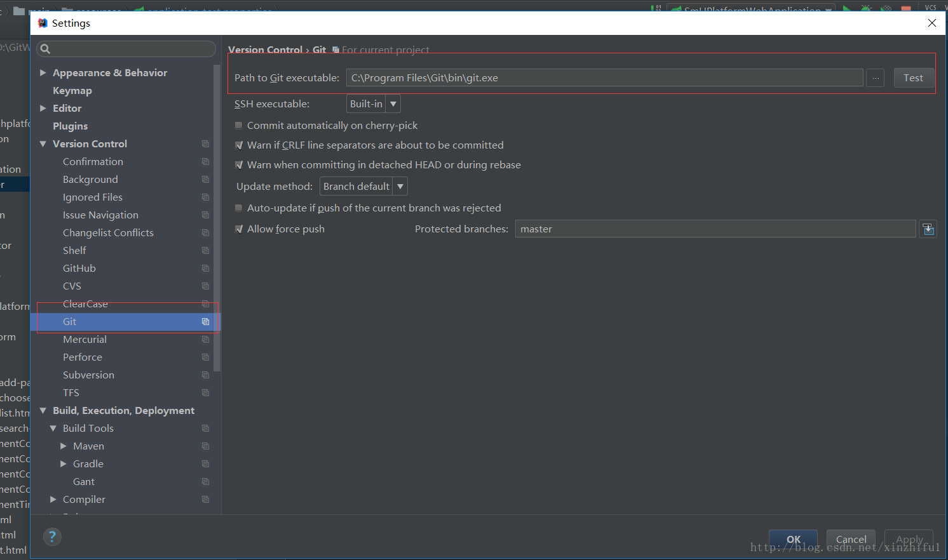The height and width of the screenshot is (560, 948).
Task: Expand Appearance & Behavior section
Action: point(43,73)
